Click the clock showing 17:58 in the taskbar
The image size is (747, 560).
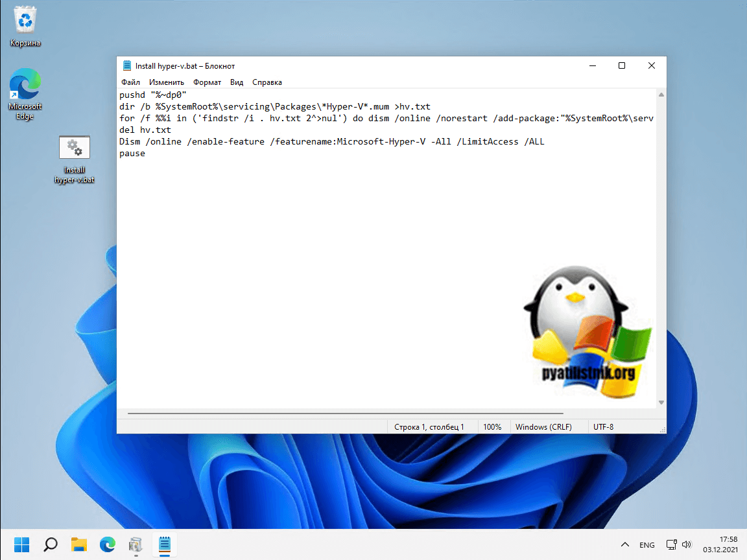pyautogui.click(x=720, y=544)
